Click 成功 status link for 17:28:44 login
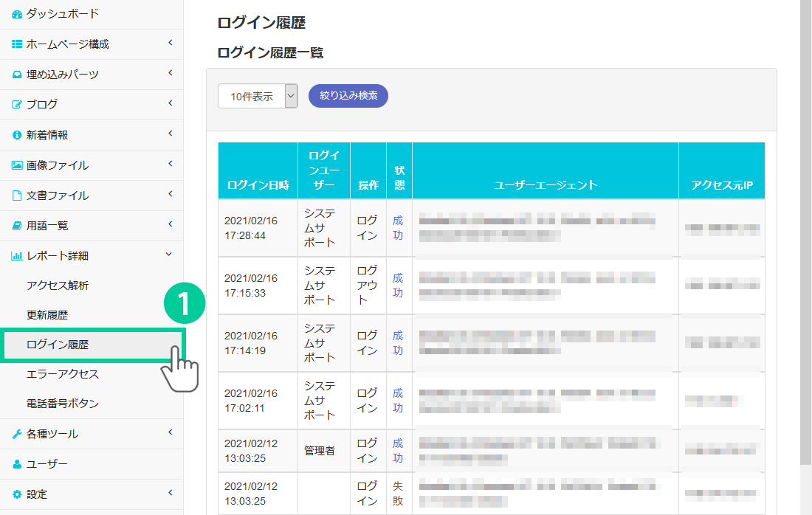 [398, 228]
